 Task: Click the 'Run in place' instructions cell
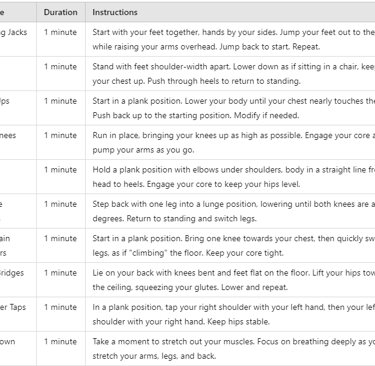(x=230, y=142)
